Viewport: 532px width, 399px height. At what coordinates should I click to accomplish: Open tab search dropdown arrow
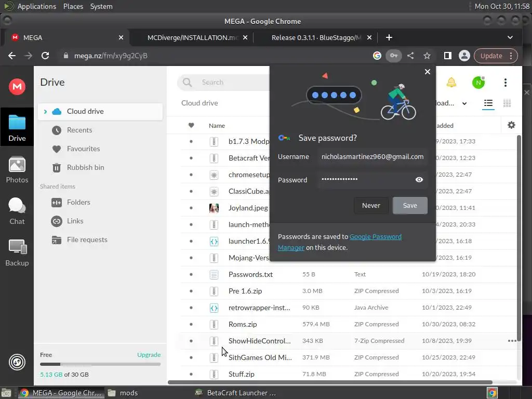click(510, 37)
